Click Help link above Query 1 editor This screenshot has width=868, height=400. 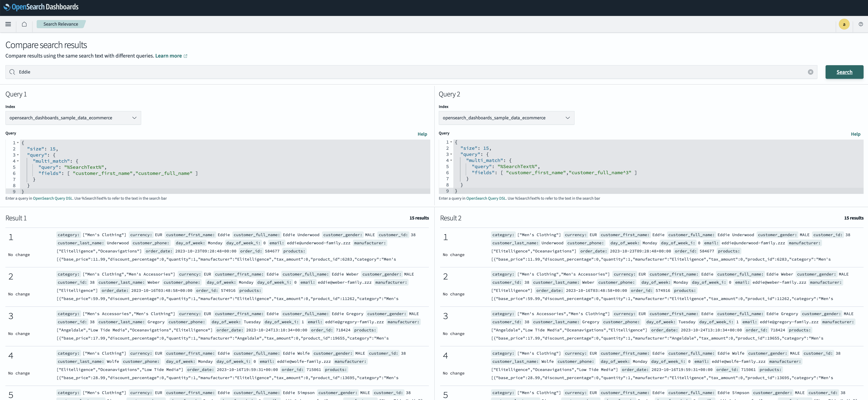click(422, 134)
